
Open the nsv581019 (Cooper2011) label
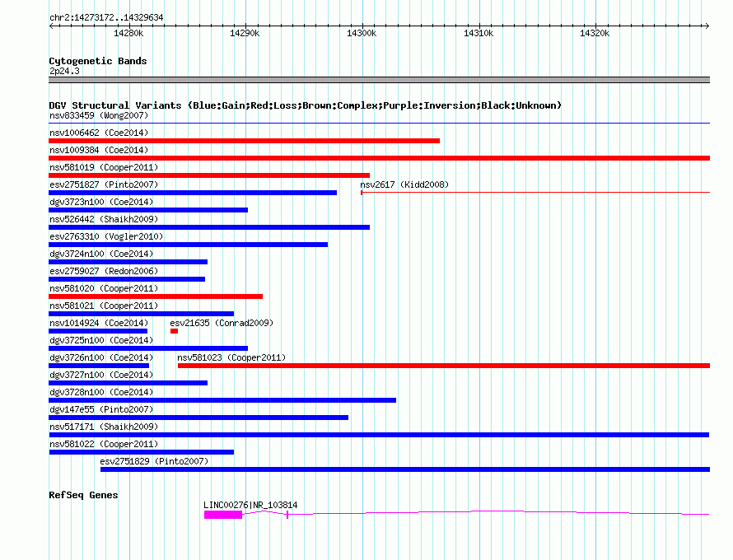(104, 167)
